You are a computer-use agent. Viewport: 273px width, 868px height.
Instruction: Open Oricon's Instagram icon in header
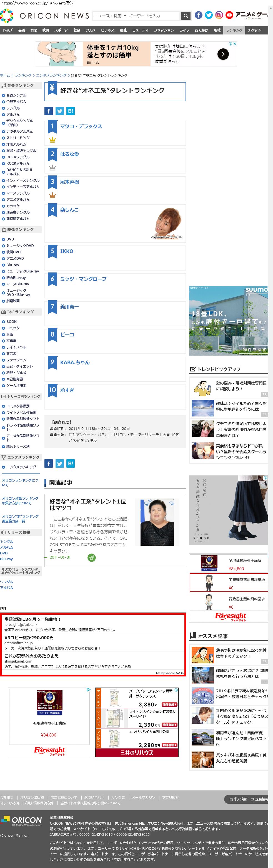point(219,15)
